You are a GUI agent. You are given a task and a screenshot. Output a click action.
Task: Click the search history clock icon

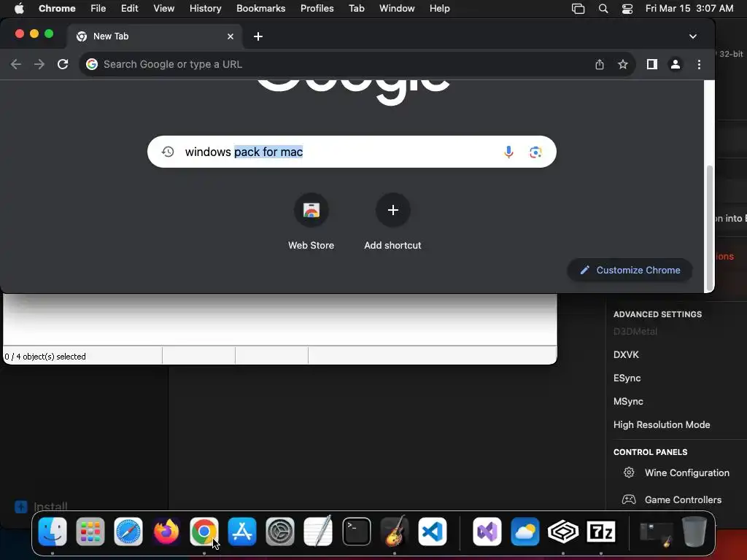coord(168,152)
